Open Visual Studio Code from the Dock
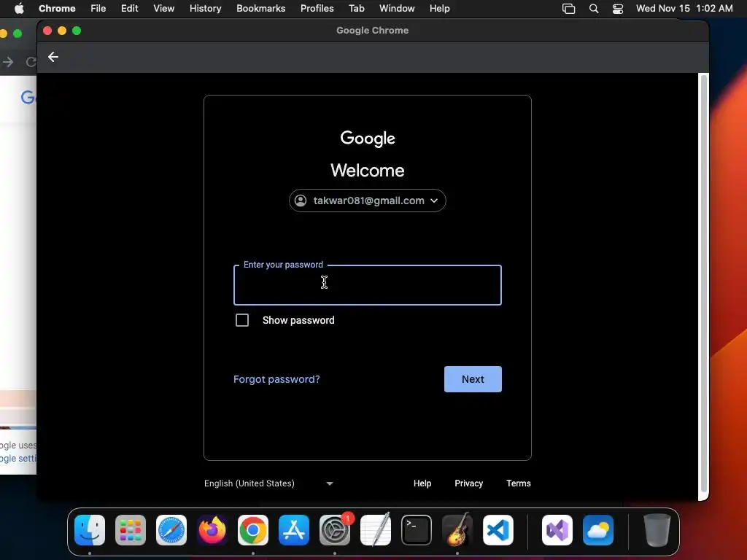Image resolution: width=747 pixels, height=560 pixels. (498, 530)
